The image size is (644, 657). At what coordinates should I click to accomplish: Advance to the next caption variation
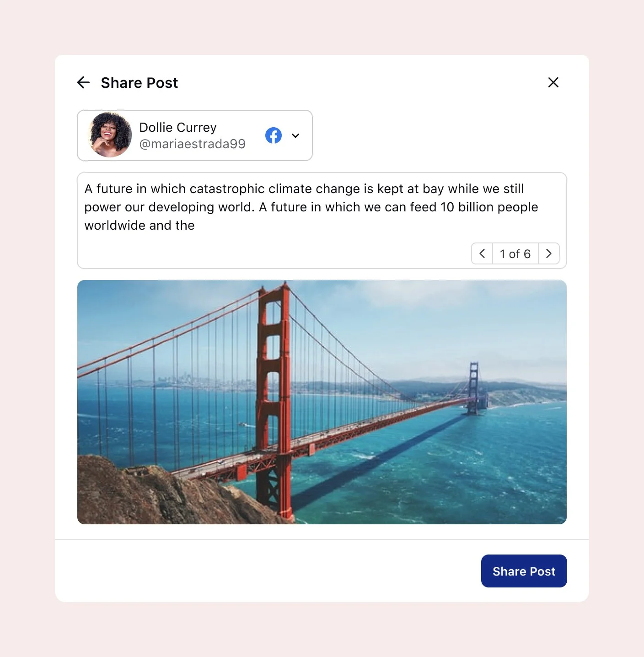(549, 253)
